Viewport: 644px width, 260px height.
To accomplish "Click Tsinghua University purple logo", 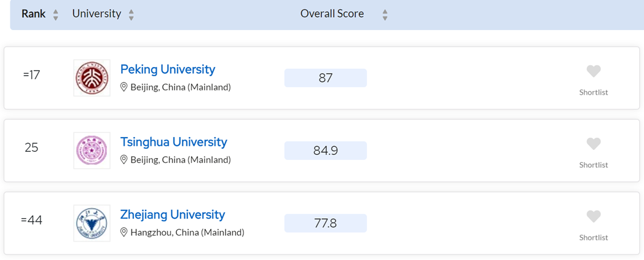I will 92,151.
